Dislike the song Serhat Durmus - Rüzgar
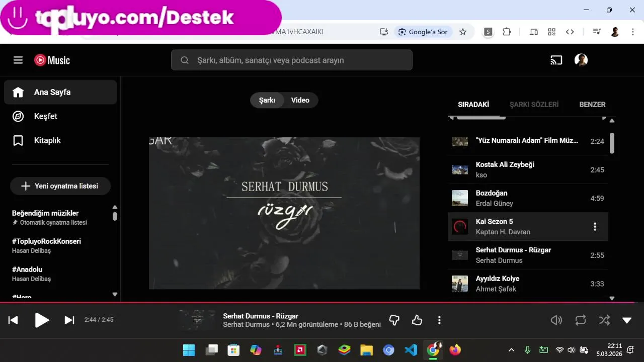The height and width of the screenshot is (362, 644). 394,320
